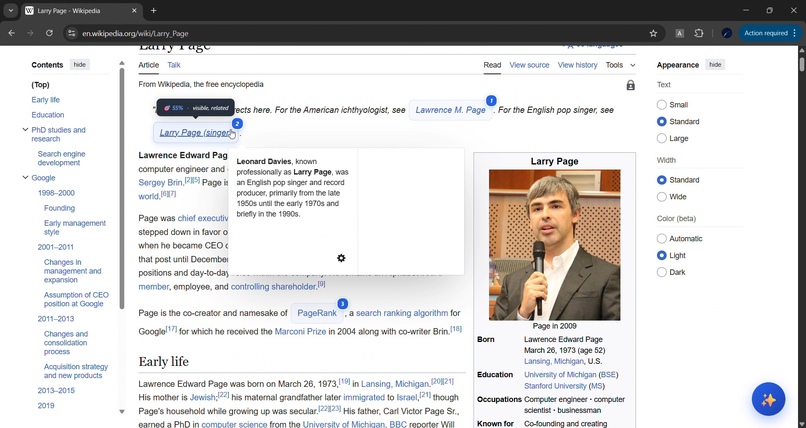The width and height of the screenshot is (806, 428).
Task: Switch to the Talk tab
Action: (x=174, y=65)
